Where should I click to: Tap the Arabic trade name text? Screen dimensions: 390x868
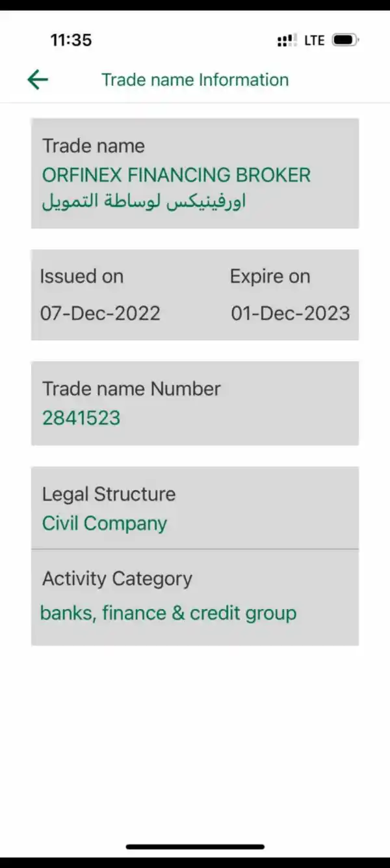click(144, 202)
